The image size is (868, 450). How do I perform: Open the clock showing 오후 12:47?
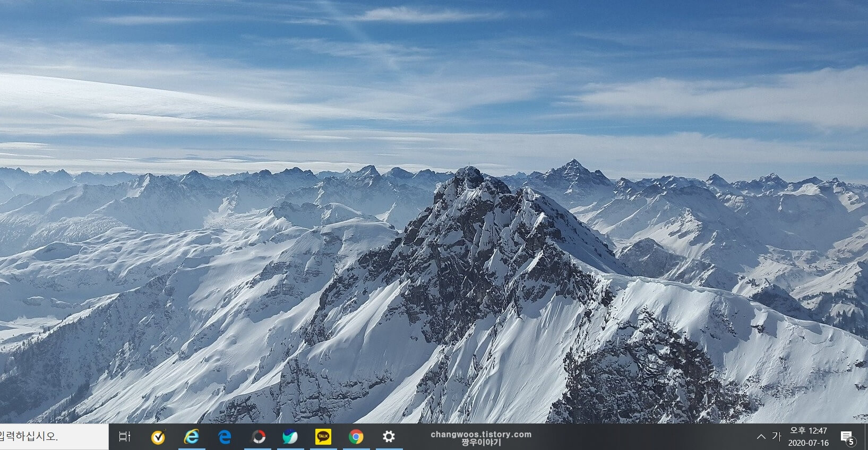pyautogui.click(x=808, y=437)
